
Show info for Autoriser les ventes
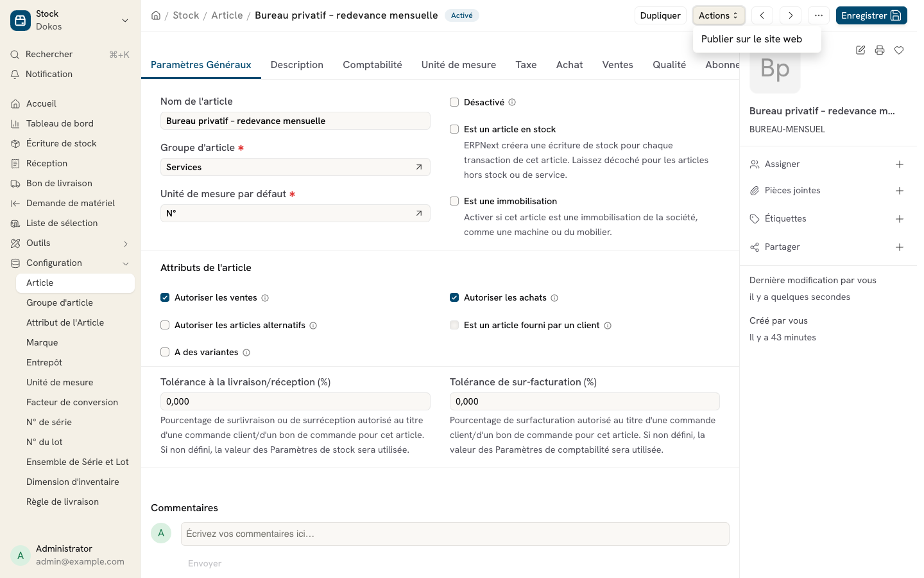pos(265,298)
